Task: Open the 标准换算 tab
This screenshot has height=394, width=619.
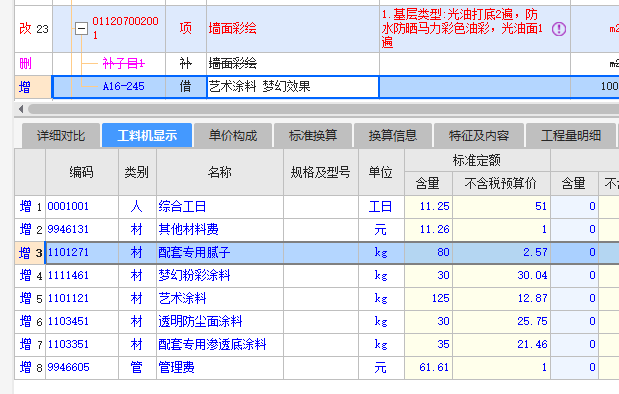Action: click(313, 135)
